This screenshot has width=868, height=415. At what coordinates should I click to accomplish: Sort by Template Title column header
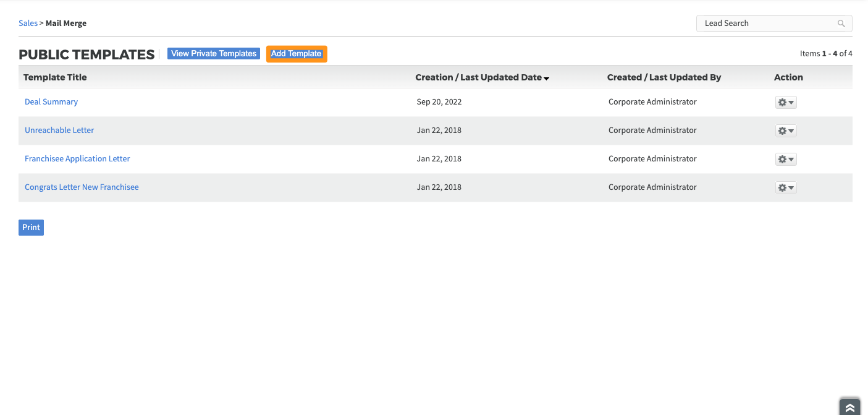tap(55, 77)
